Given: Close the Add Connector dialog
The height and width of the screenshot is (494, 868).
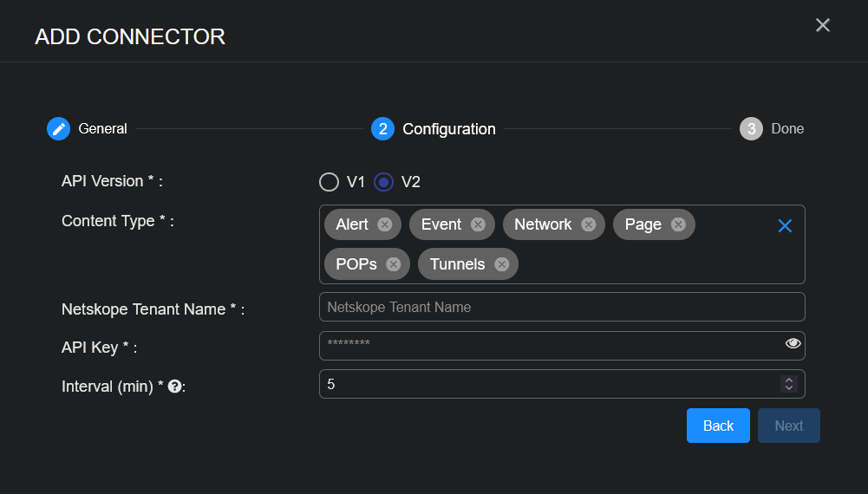Looking at the screenshot, I should [823, 25].
